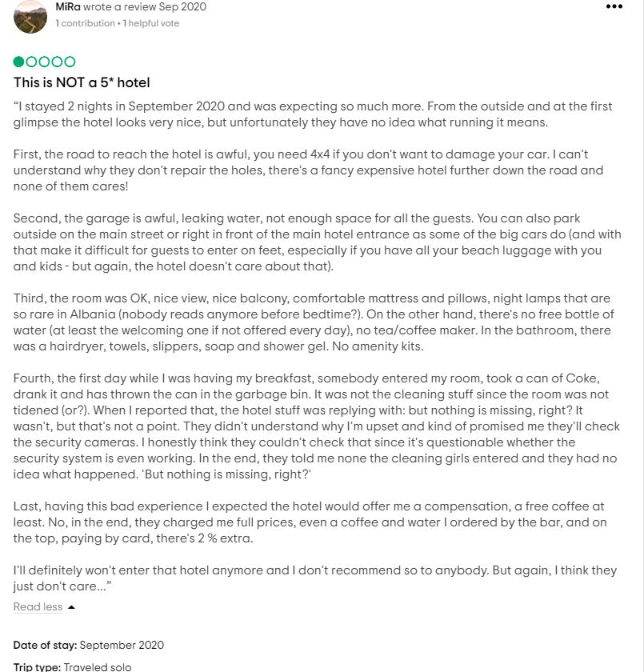The height and width of the screenshot is (672, 644).
Task: Click the paragraph starting with "Last, having this bad"
Action: tap(308, 522)
